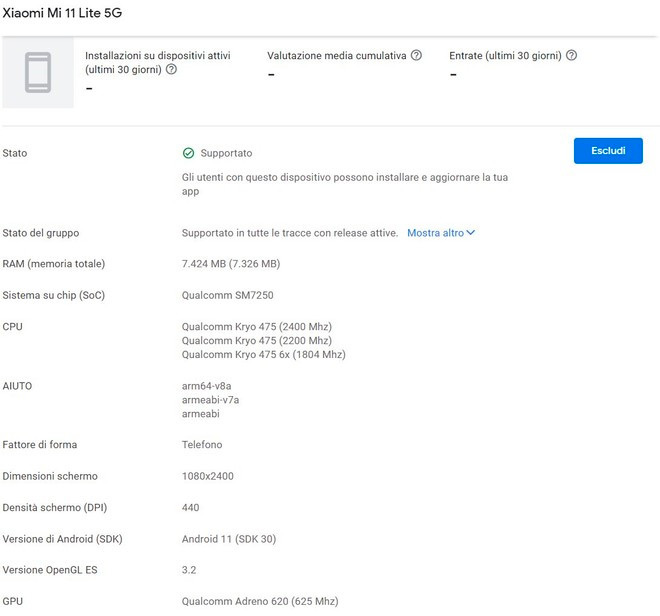
Task: Select the Android 11 (SDK 30) value
Action: point(228,539)
